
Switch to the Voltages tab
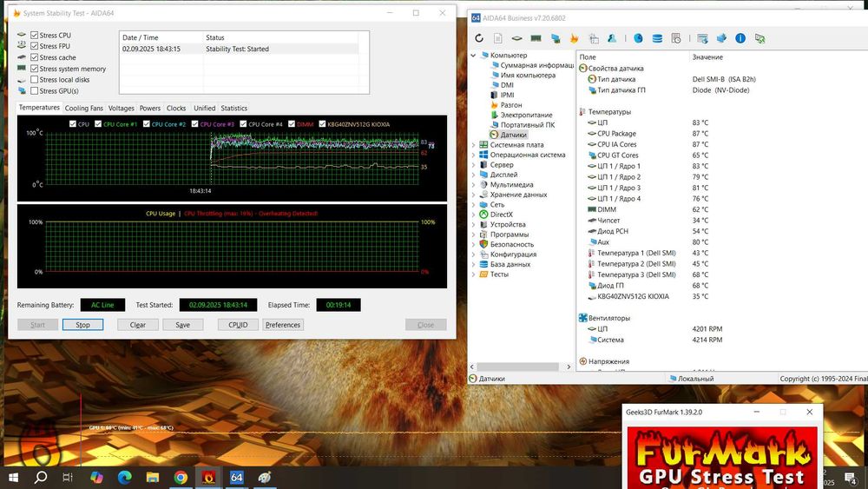point(122,108)
